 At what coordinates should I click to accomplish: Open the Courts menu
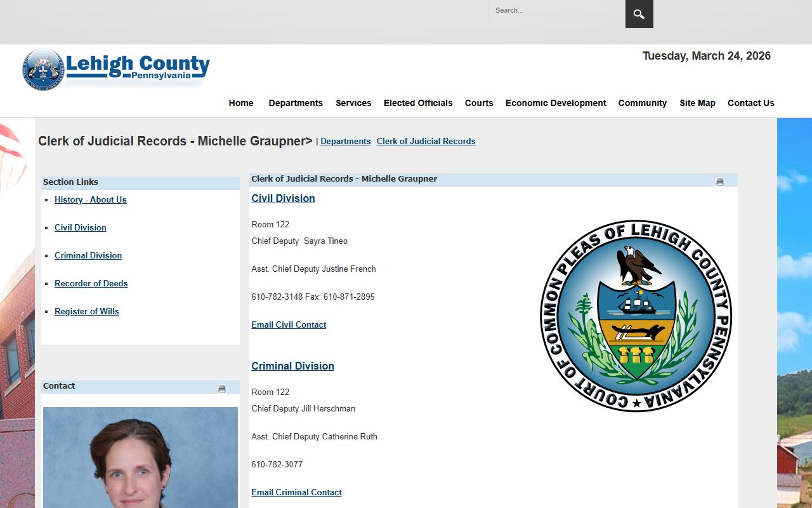pos(479,103)
